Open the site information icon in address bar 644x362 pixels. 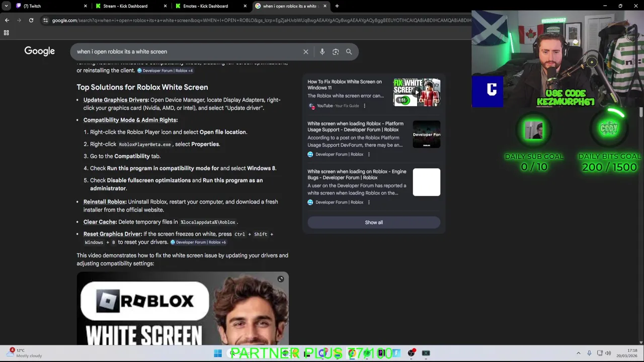[x=45, y=20]
